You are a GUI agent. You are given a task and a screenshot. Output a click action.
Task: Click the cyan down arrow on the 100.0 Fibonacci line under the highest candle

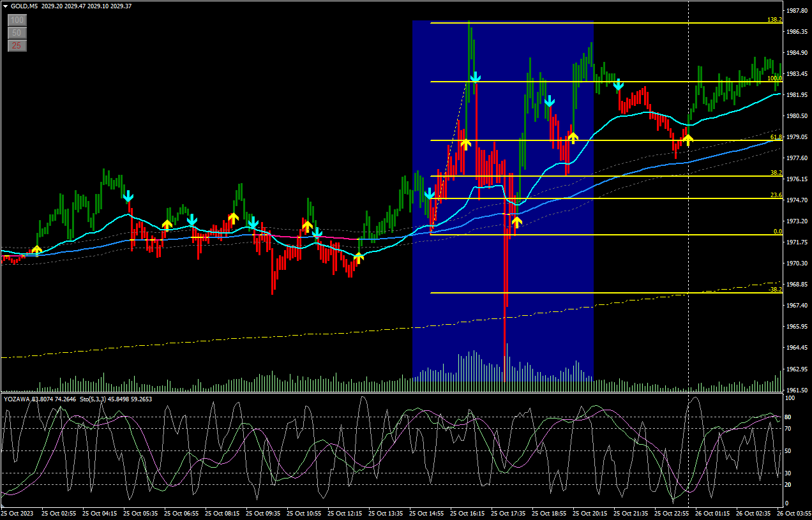point(476,78)
